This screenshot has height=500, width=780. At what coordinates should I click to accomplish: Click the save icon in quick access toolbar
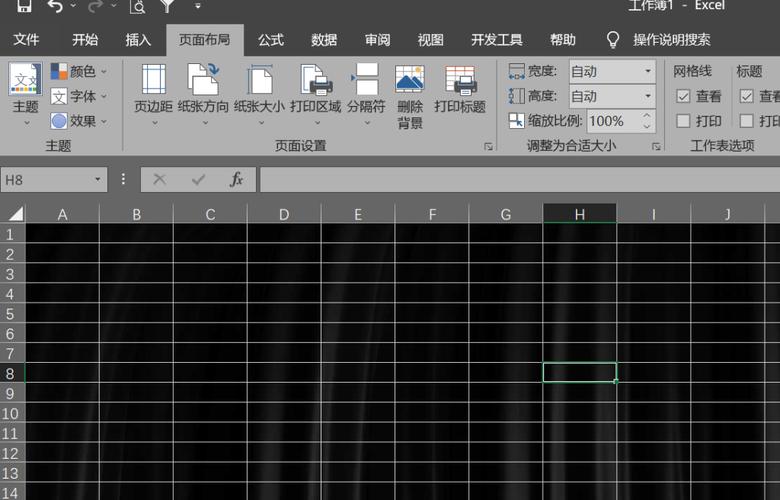pyautogui.click(x=22, y=5)
